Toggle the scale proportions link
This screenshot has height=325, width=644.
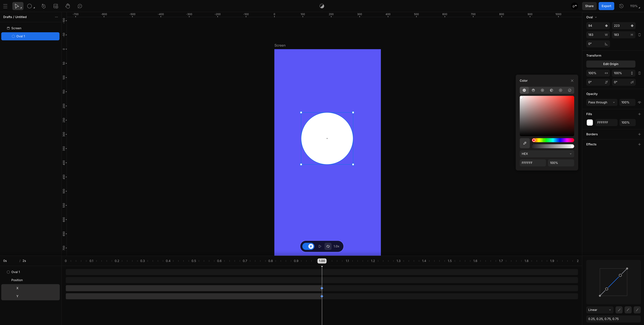(639, 73)
